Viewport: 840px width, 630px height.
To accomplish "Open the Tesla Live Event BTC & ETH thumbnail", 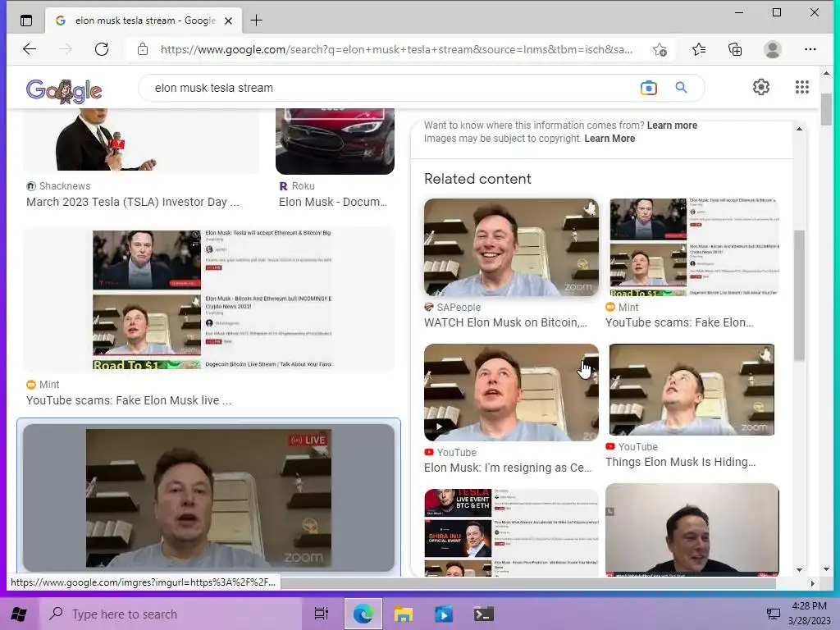I will (511, 532).
